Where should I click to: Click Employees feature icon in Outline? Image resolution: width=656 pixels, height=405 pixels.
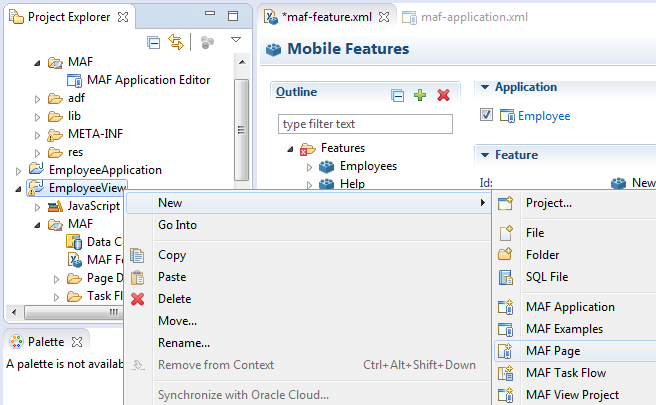[326, 167]
